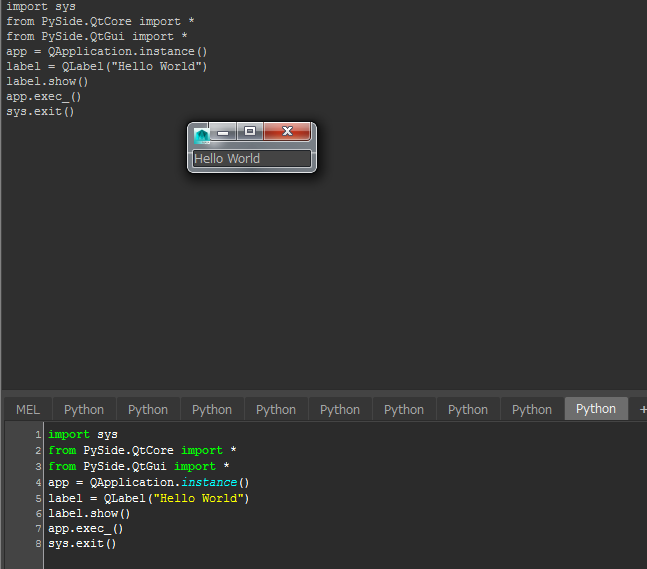This screenshot has width=647, height=569.
Task: Click 'label.show()' in the history output
Action: coord(47,81)
